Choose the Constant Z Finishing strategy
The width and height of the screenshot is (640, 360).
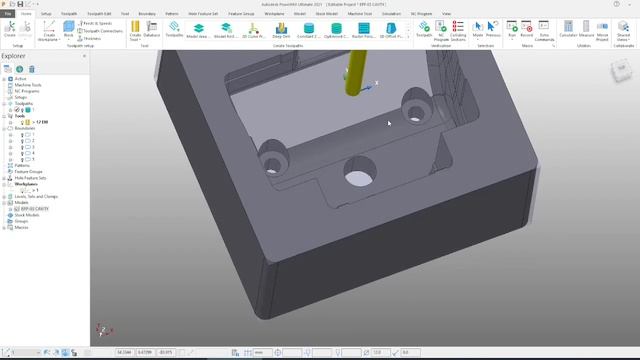(x=309, y=31)
